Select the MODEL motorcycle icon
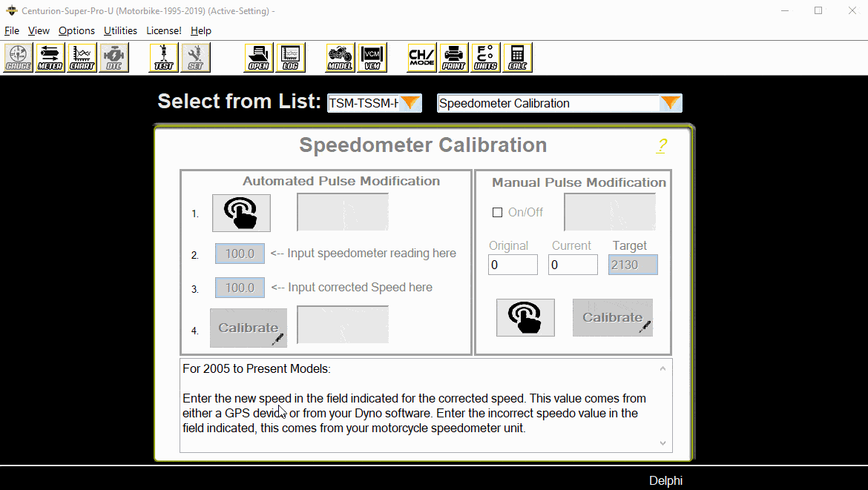 coord(341,57)
